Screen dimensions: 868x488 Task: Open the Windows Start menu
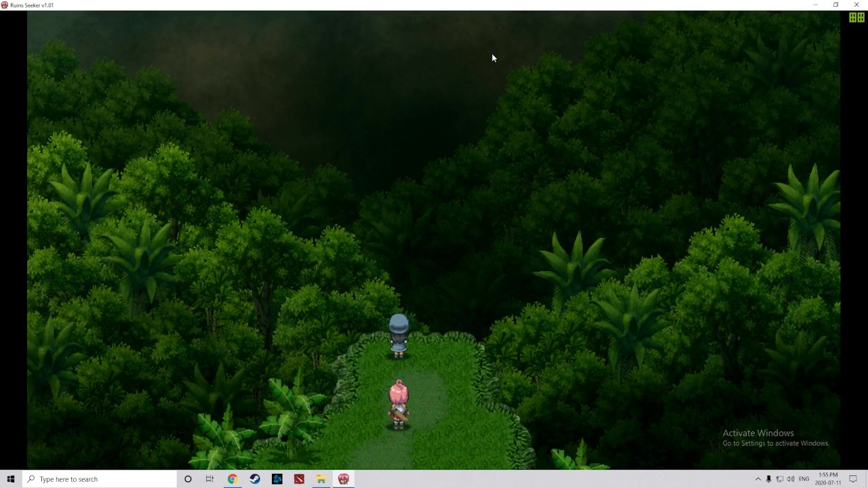(x=11, y=479)
